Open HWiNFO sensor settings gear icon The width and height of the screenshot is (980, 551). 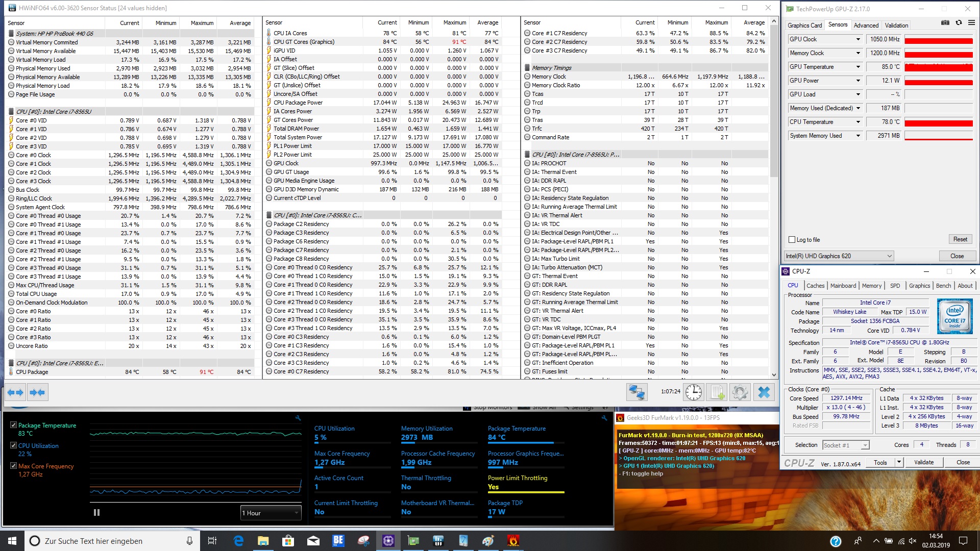[x=740, y=392]
